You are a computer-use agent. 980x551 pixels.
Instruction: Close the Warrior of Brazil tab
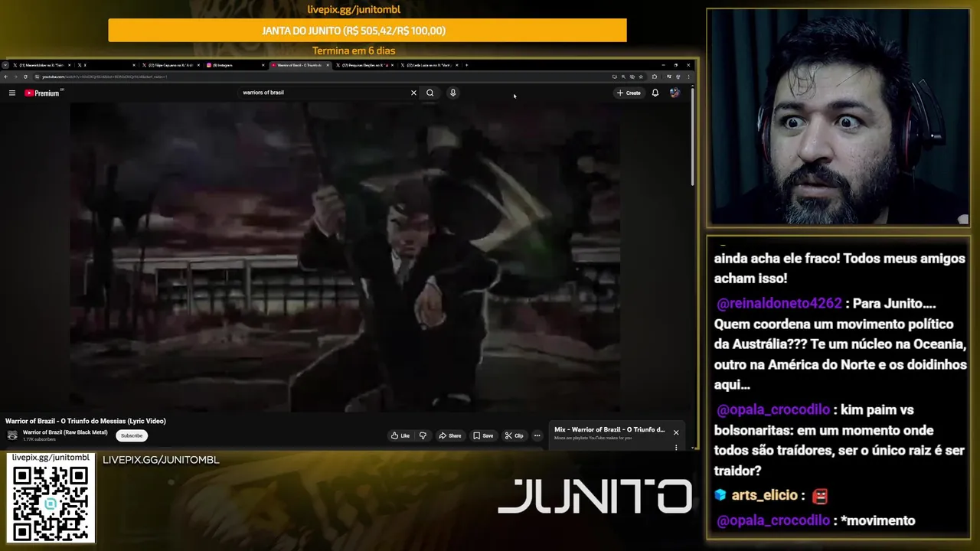328,65
